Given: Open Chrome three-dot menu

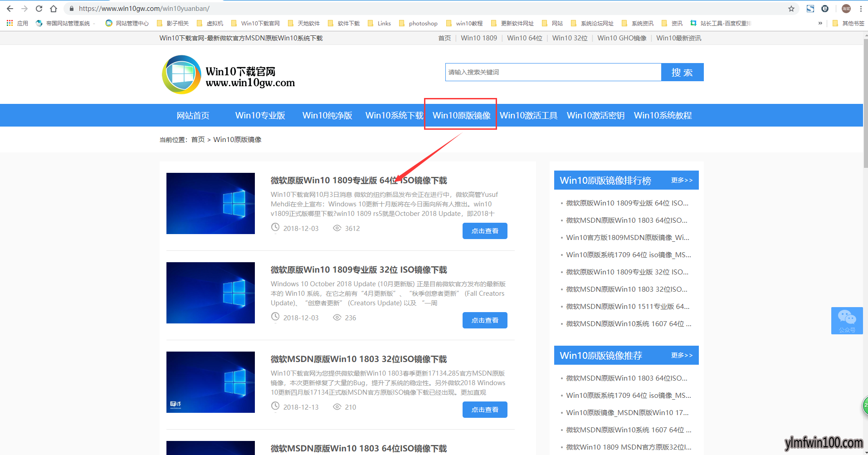Looking at the screenshot, I should 861,9.
